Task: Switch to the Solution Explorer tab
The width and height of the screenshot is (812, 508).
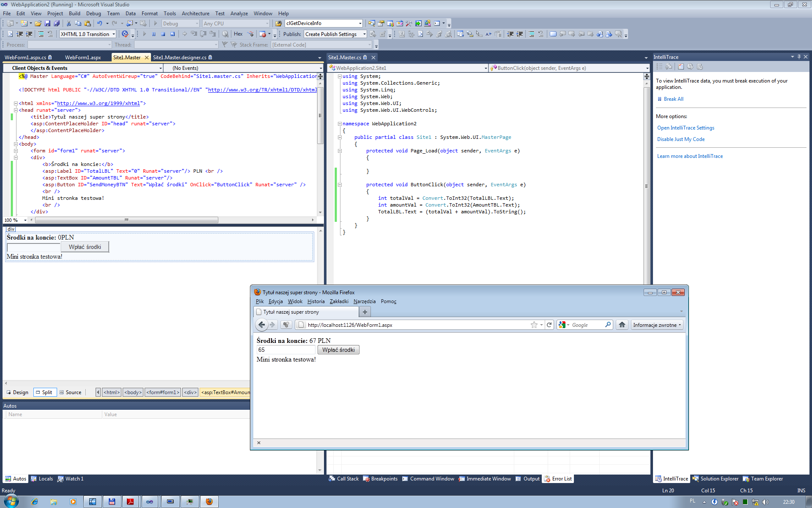Action: pyautogui.click(x=716, y=479)
